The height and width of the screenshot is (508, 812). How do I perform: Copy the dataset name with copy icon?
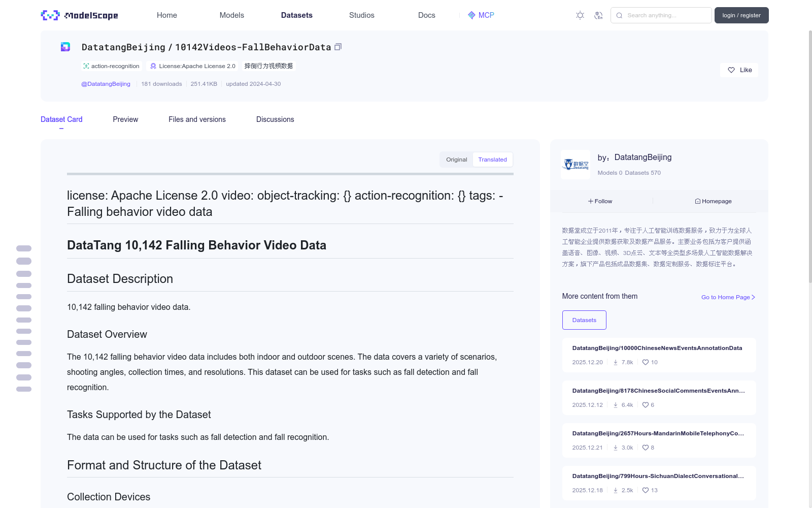pos(338,47)
